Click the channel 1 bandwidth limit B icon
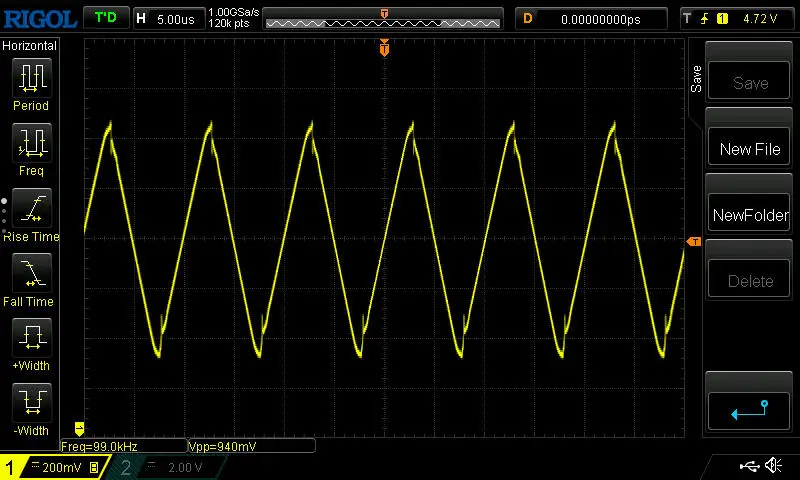Screen dimensions: 800x480 (x=94, y=467)
